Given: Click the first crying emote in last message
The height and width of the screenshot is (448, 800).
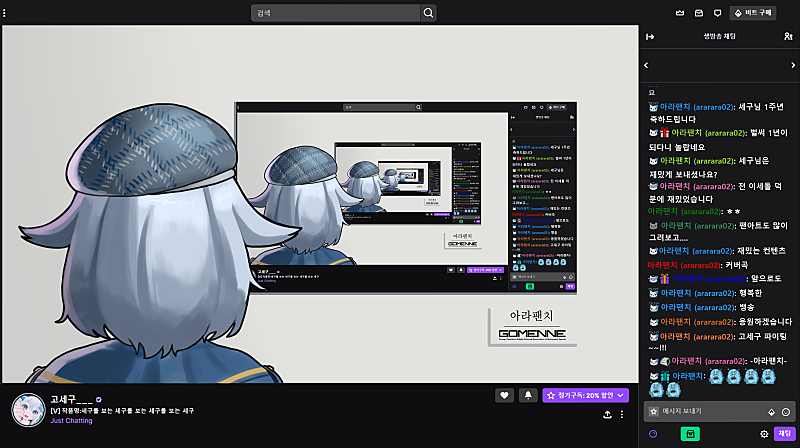Looking at the screenshot, I should coord(716,377).
